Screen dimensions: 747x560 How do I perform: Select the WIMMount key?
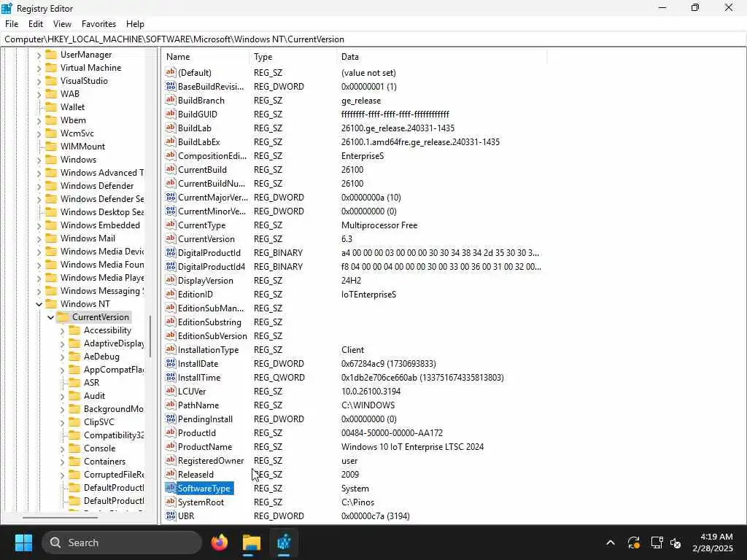click(x=82, y=146)
